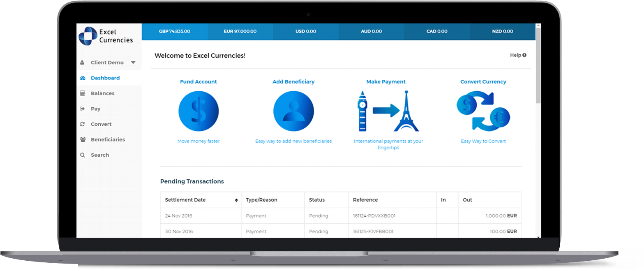Select the EUR 97,000.00 balance tab

pos(240,31)
